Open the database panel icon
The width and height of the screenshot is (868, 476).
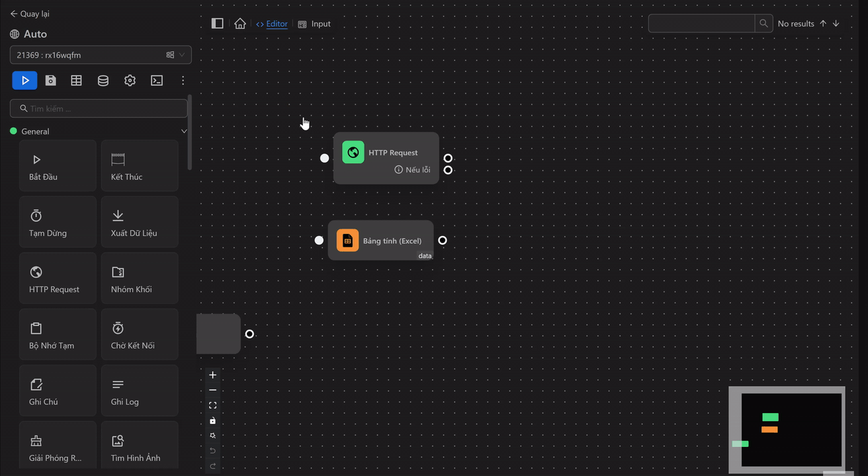(x=103, y=80)
